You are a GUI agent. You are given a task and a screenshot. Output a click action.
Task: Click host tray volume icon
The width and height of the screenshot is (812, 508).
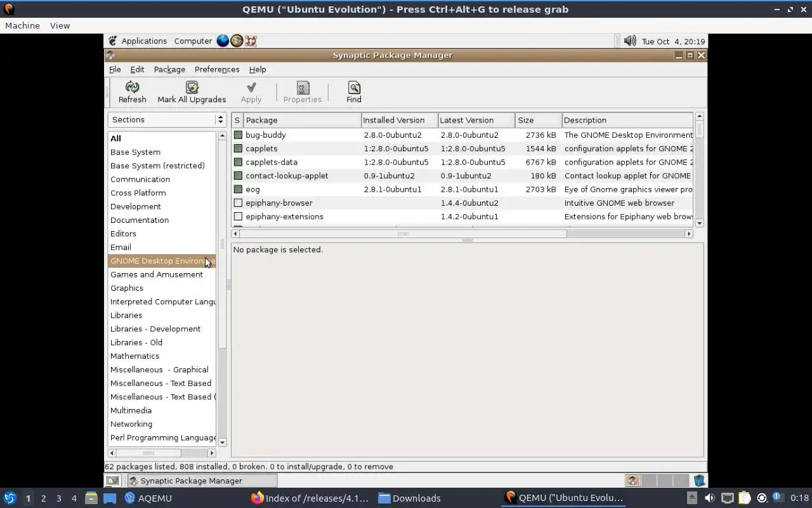point(709,498)
